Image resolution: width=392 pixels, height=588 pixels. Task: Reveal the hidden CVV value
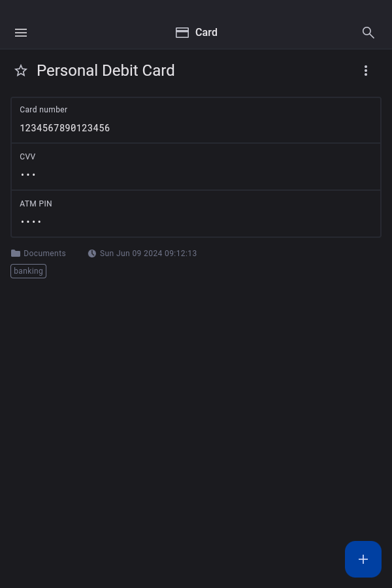point(28,175)
